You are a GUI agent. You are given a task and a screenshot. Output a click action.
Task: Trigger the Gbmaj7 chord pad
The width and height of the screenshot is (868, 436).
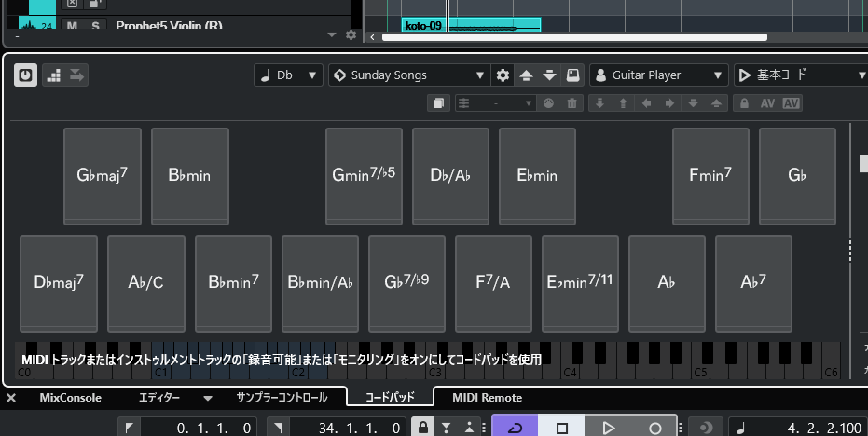click(x=103, y=176)
